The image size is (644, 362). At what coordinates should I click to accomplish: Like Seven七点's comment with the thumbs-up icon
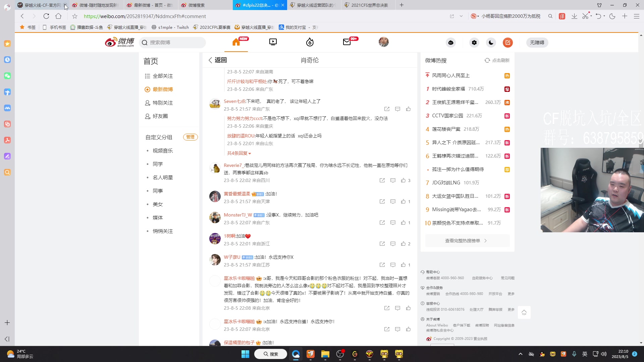tap(408, 109)
